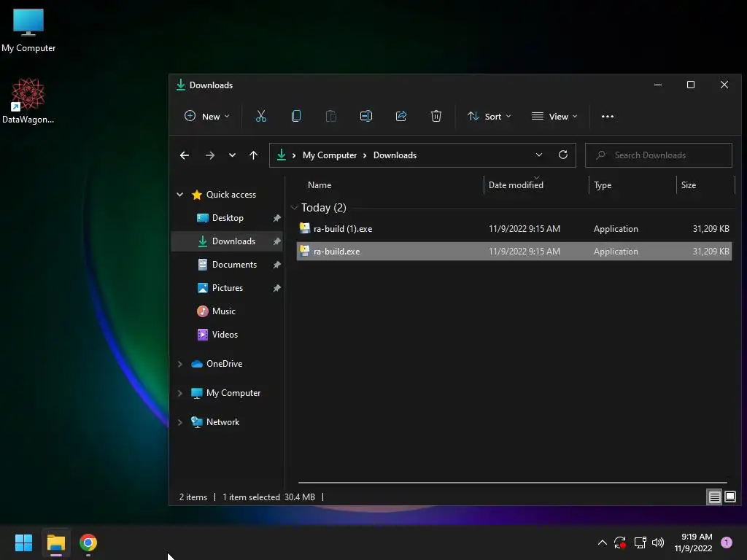The height and width of the screenshot is (560, 747).
Task: Open recent locations dropdown arrow
Action: (232, 155)
